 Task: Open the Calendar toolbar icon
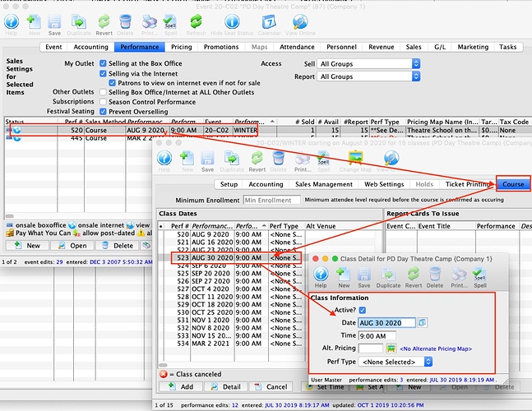[269, 22]
